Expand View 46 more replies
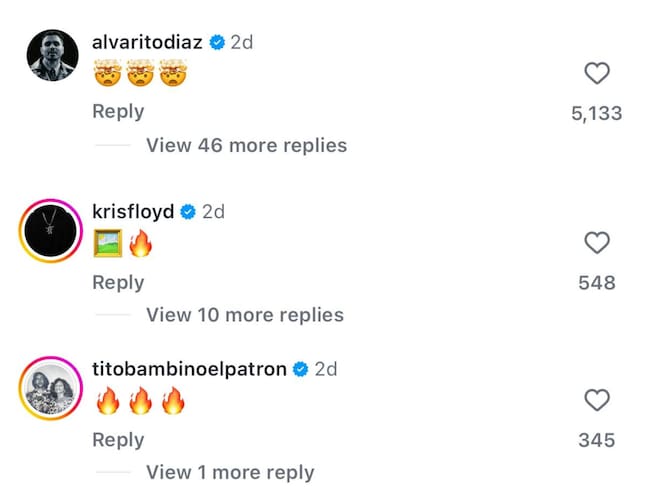 246,145
